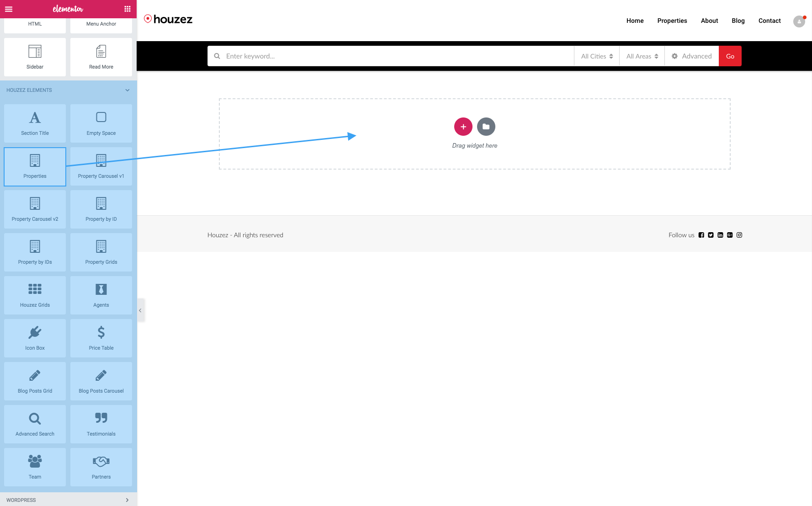
Task: Open the Twitter footer icon
Action: click(711, 235)
